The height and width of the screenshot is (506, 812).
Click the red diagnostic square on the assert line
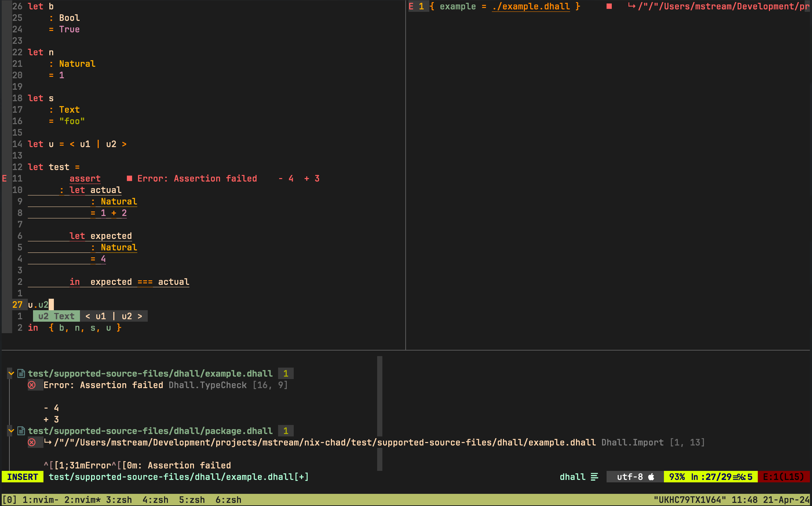point(129,178)
